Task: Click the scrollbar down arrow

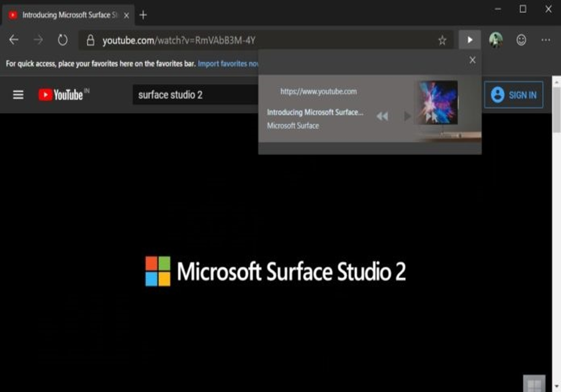Action: click(556, 387)
